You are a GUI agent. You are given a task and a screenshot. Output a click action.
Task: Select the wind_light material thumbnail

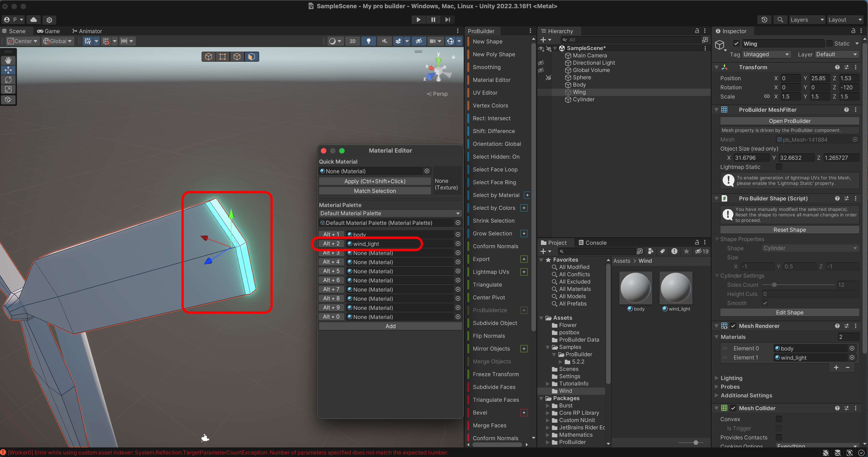coord(676,288)
